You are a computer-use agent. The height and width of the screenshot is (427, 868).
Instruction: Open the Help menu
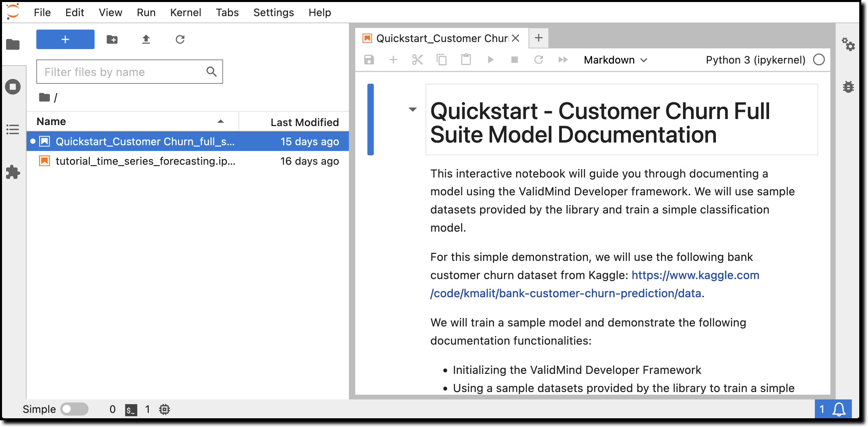pos(320,12)
